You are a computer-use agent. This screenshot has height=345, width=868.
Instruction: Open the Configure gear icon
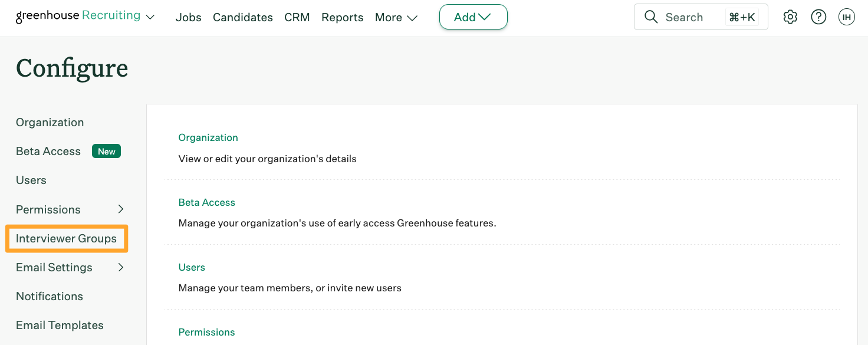coord(790,17)
